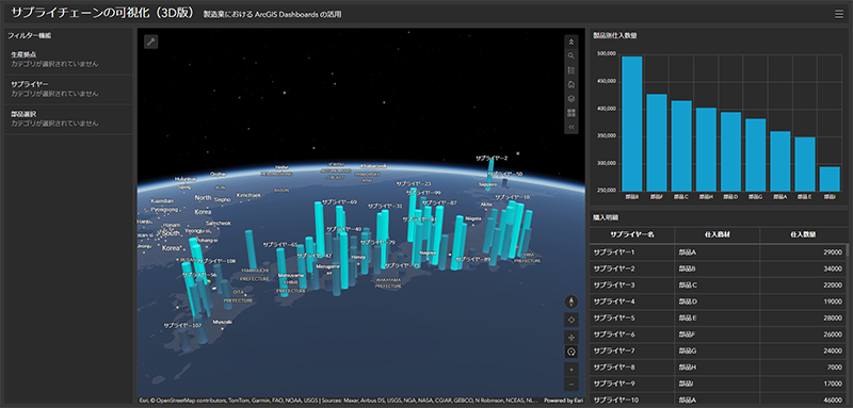Image resolution: width=853 pixels, height=408 pixels.
Task: Zoom out with the minus button
Action: (571, 384)
